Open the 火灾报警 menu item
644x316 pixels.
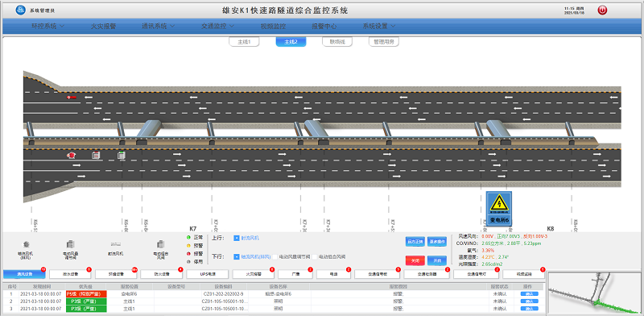pyautogui.click(x=104, y=26)
